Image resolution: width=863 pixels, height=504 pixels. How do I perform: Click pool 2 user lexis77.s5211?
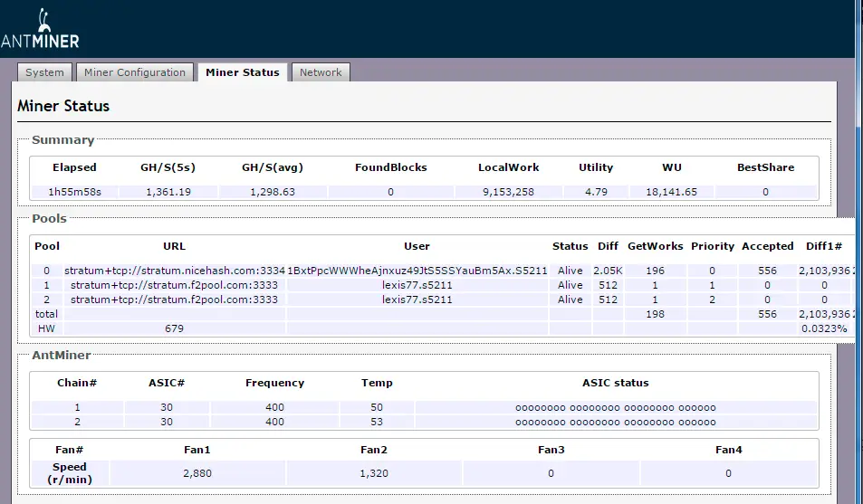[417, 300]
